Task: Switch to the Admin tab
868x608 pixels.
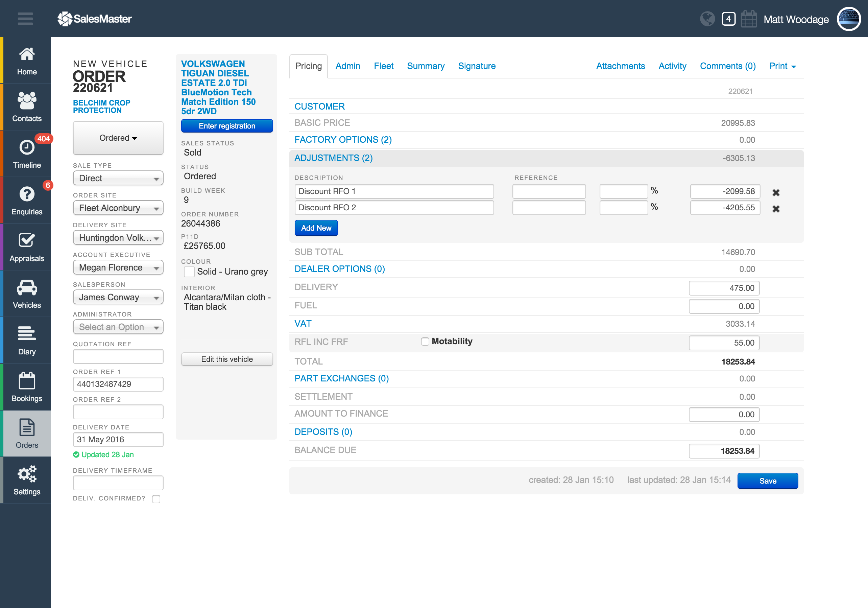Action: tap(347, 66)
